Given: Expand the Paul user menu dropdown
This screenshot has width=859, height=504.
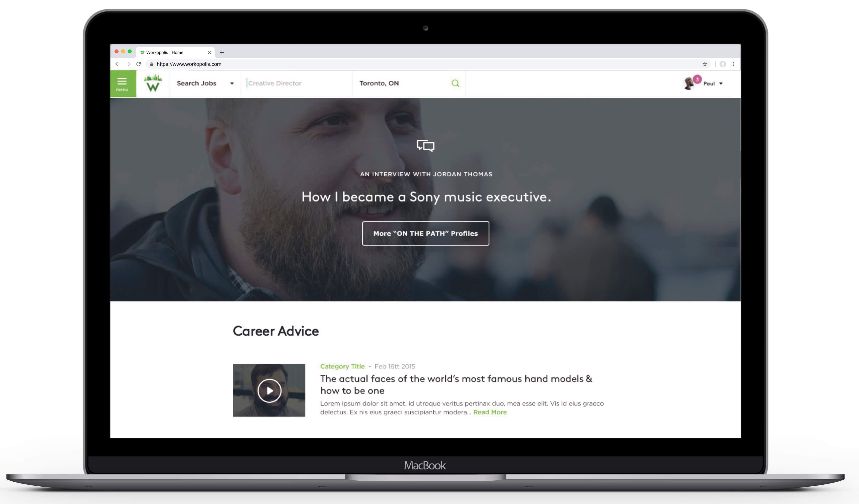Looking at the screenshot, I should pyautogui.click(x=721, y=83).
